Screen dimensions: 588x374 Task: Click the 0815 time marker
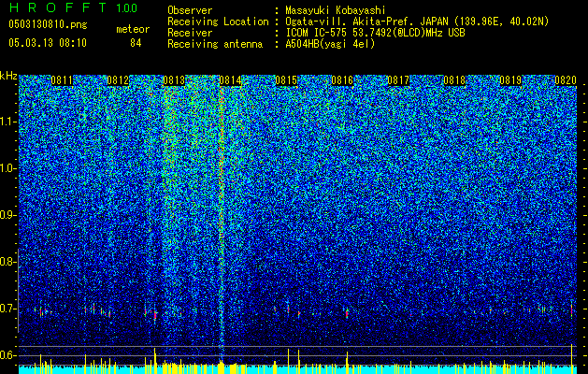click(286, 80)
